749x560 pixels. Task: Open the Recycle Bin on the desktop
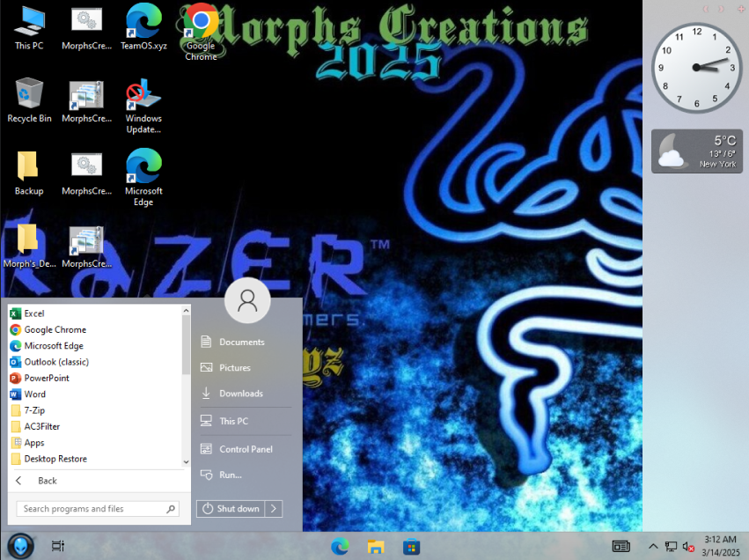(29, 100)
